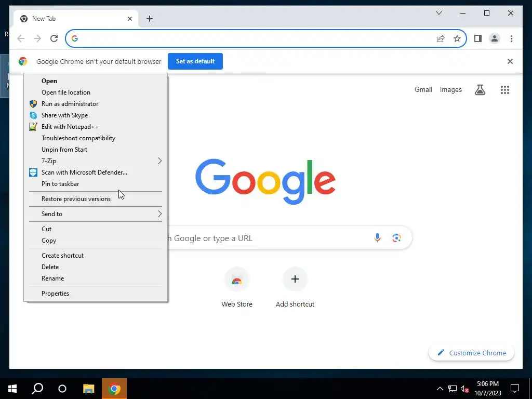Click the Chrome taskbar icon
Screen dimensions: 532x399
click(x=114, y=389)
